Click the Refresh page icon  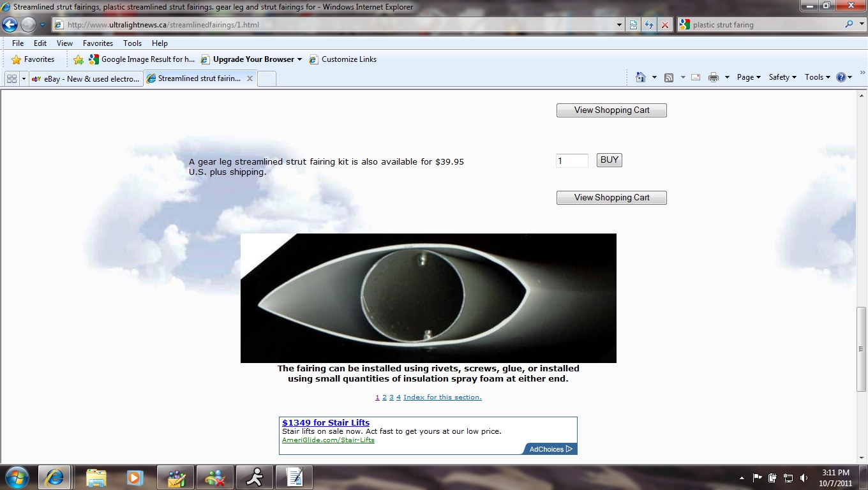click(x=649, y=25)
